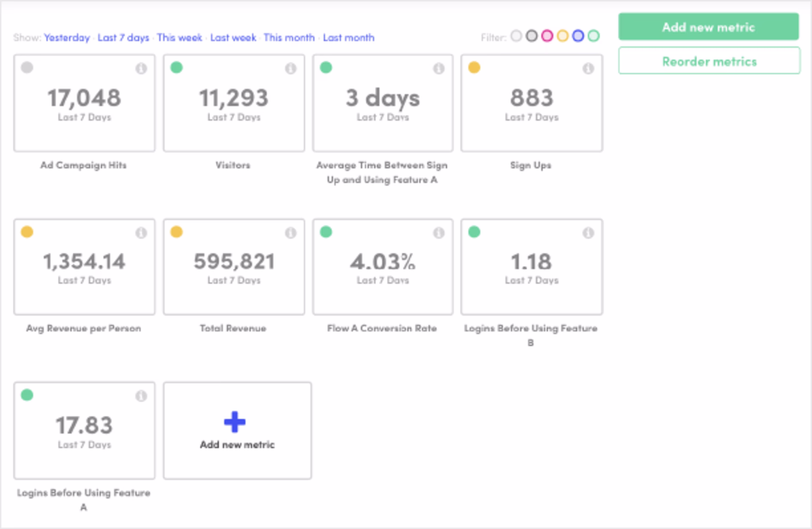The height and width of the screenshot is (529, 812).
Task: Open the Total Revenue metric card
Action: click(233, 267)
